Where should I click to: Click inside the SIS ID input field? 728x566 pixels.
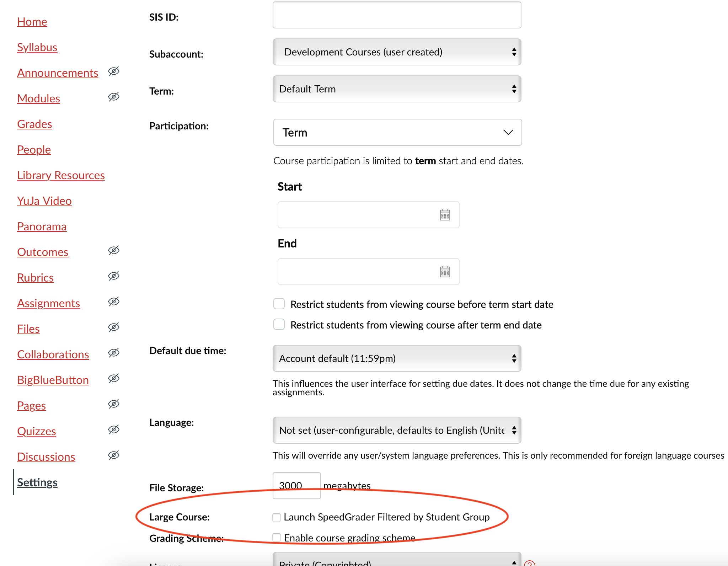397,15
